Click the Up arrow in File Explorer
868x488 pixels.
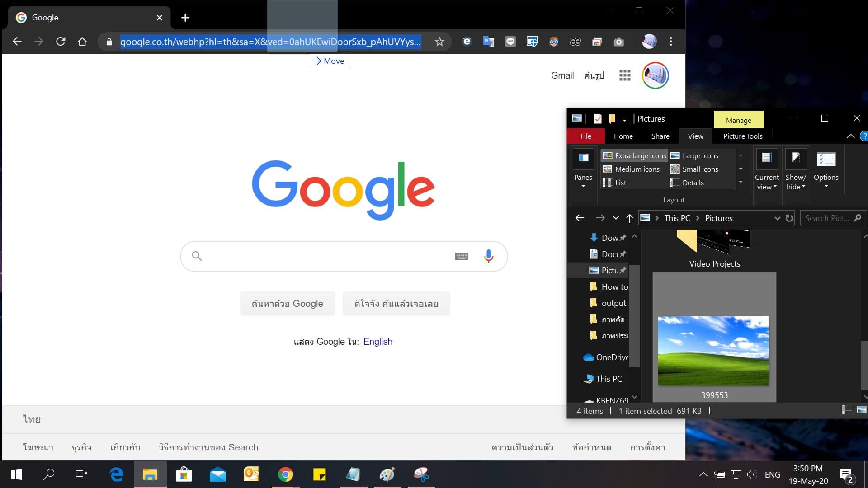pos(629,218)
